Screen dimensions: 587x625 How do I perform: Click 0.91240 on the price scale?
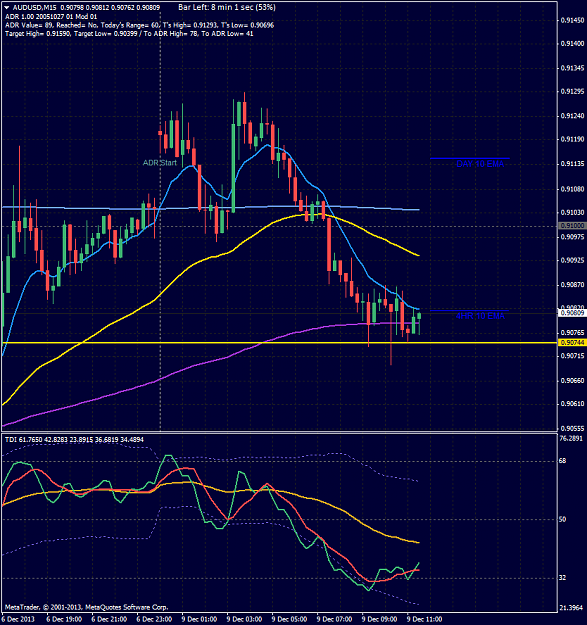click(572, 116)
